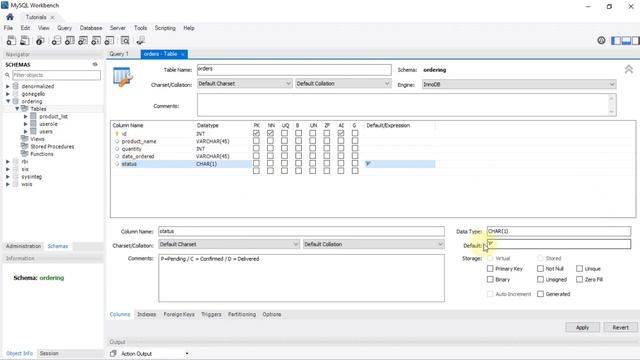Image resolution: width=640 pixels, height=360 pixels.
Task: Click the Default value input field
Action: [558, 244]
